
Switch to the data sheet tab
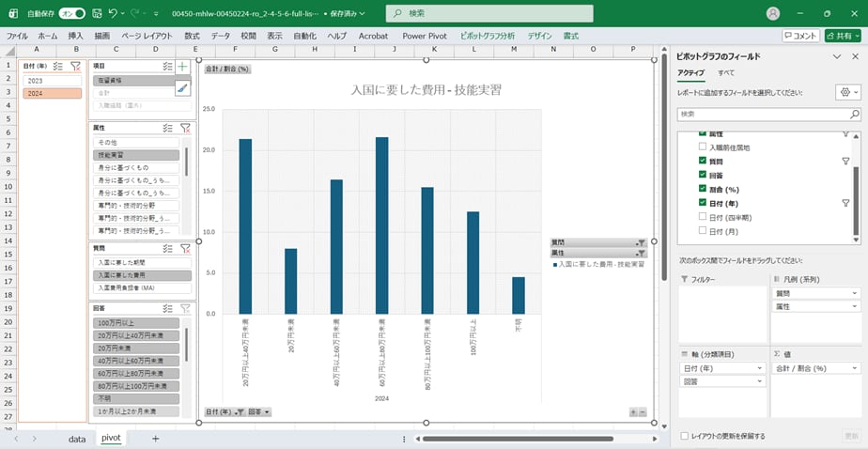[77, 439]
